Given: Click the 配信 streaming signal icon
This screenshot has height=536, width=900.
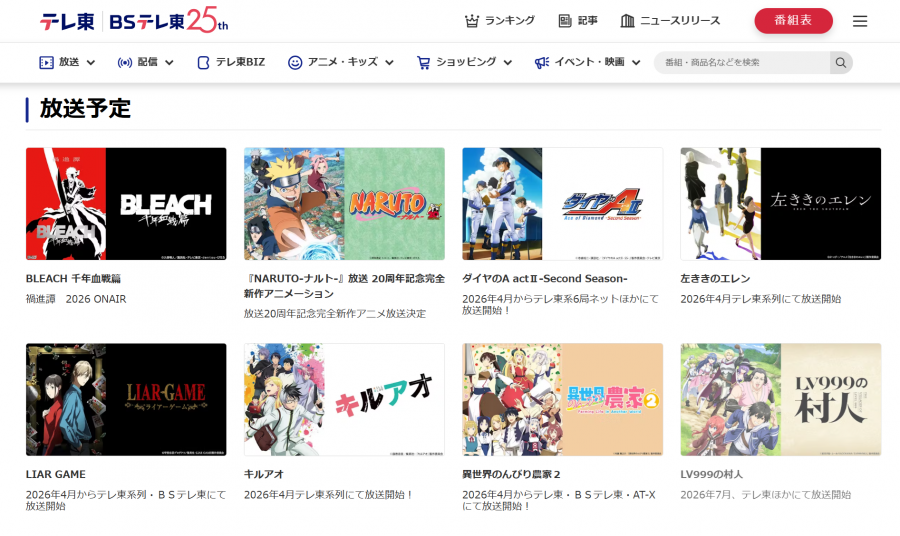Looking at the screenshot, I should pos(125,63).
